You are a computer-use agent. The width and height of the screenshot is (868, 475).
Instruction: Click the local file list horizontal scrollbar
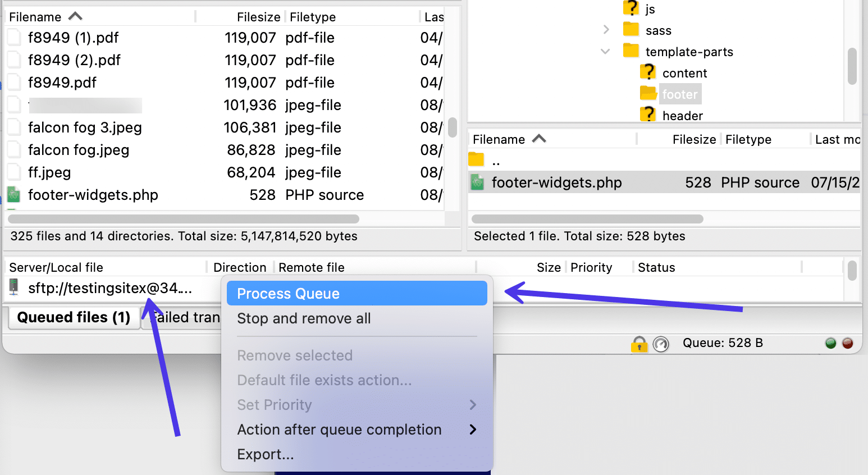184,218
